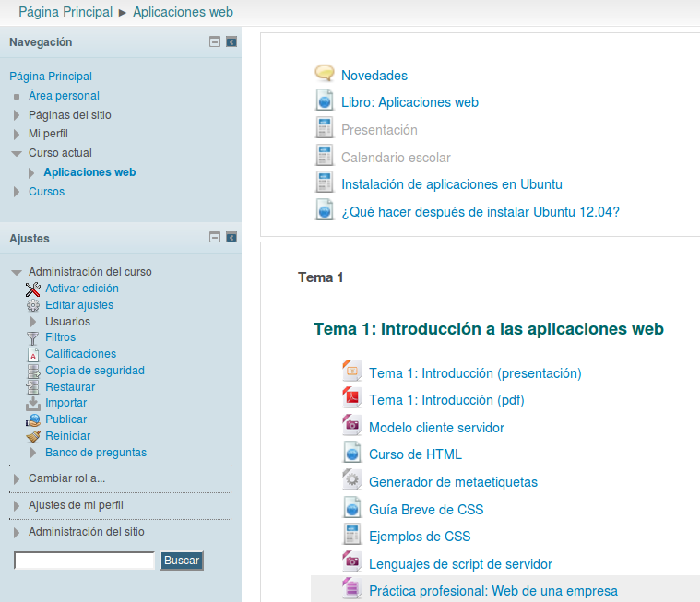The width and height of the screenshot is (700, 602).
Task: Expand Ajustes de mi perfil section
Action: (17, 506)
